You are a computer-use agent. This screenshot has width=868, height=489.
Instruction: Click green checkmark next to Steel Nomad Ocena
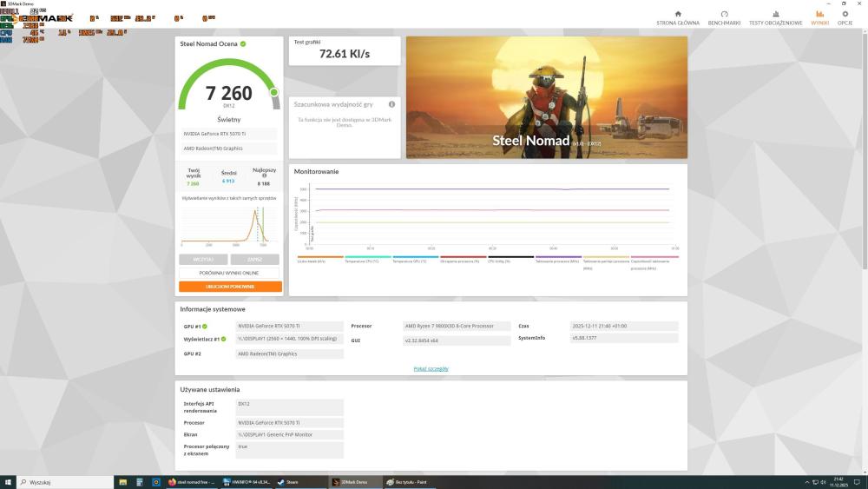point(243,43)
